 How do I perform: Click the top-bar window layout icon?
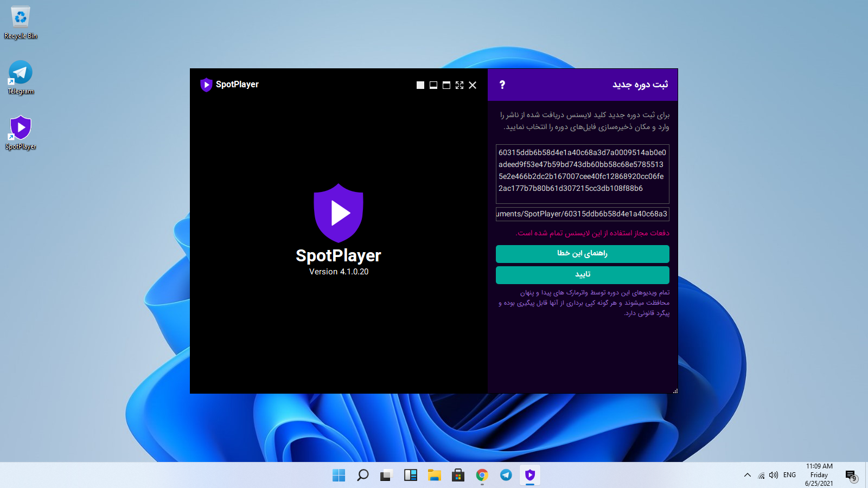coord(446,85)
